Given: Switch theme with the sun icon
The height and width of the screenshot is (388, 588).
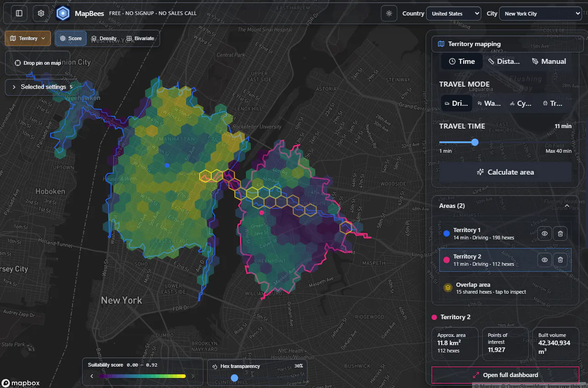Looking at the screenshot, I should [389, 14].
